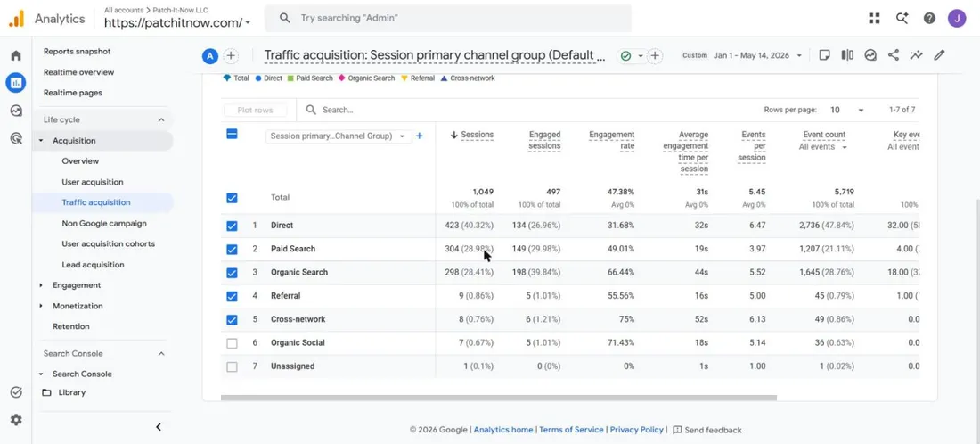980x444 pixels.
Task: Collapse the Life cycle section
Action: [x=161, y=120]
